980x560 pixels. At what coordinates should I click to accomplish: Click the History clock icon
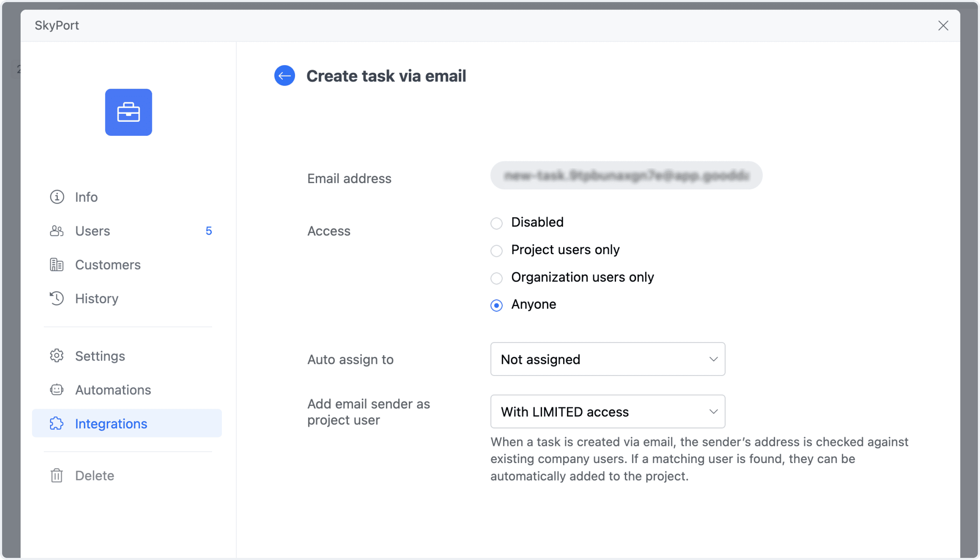[57, 299]
